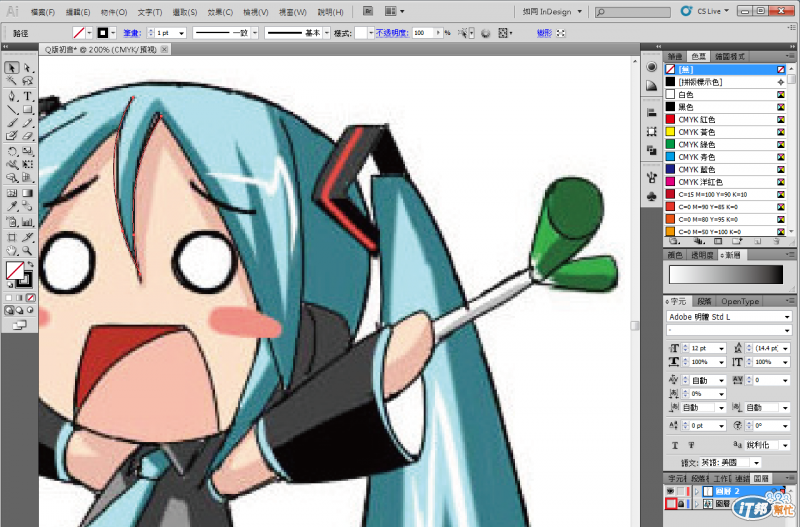The image size is (800, 527).
Task: Open the leading (14.4 pt) dropdown
Action: tap(785, 348)
